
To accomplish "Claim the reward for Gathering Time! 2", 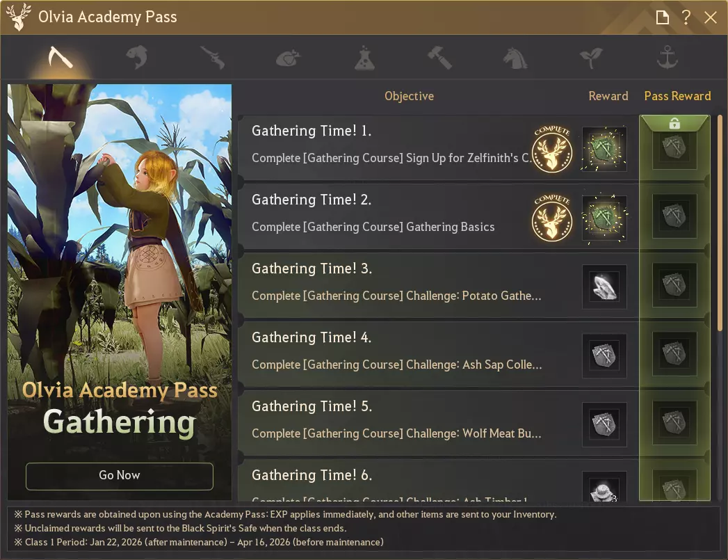I will click(604, 218).
